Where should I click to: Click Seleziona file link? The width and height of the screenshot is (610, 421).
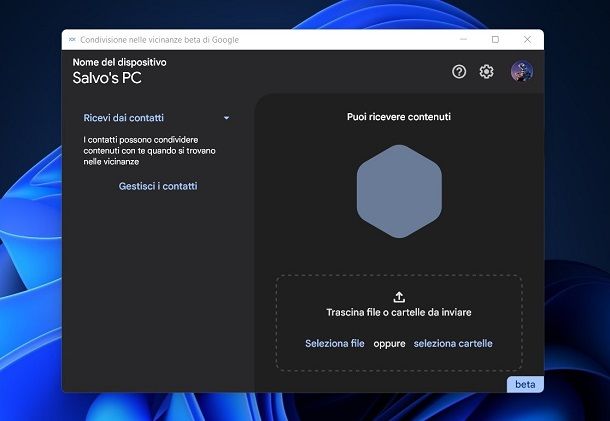point(335,343)
